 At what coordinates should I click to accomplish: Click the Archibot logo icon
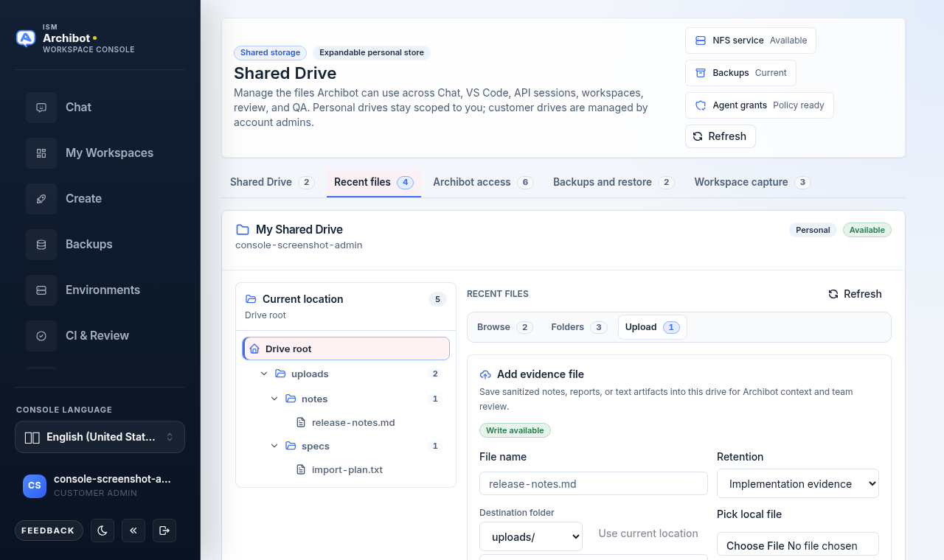pyautogui.click(x=26, y=38)
